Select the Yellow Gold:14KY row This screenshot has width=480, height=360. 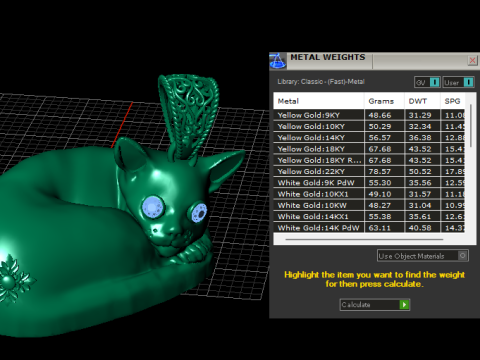click(x=369, y=138)
